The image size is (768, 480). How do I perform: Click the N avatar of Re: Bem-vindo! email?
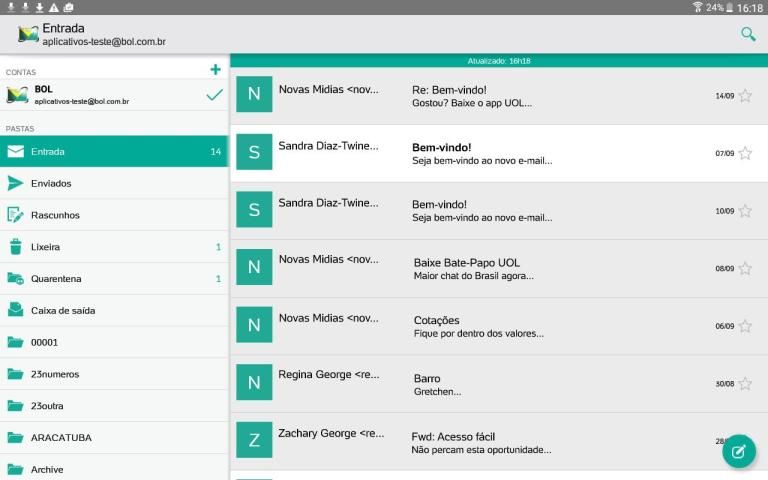254,94
